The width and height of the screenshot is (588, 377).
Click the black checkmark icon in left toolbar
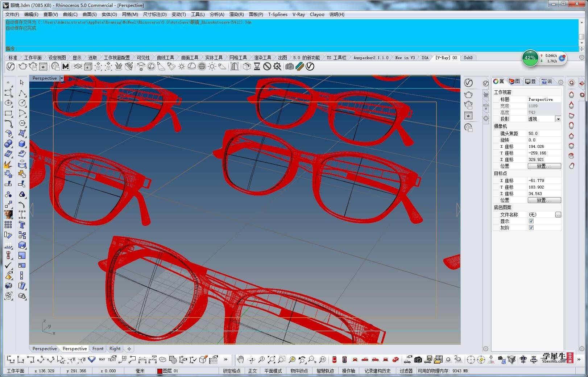8,265
